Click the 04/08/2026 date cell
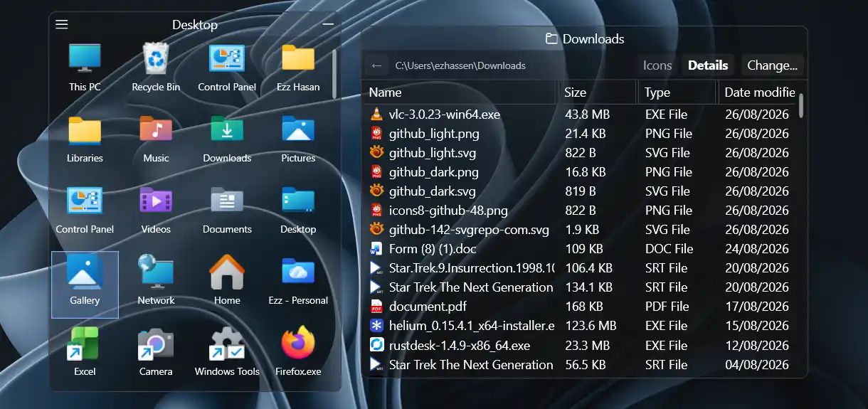868x409 pixels. pos(757,364)
